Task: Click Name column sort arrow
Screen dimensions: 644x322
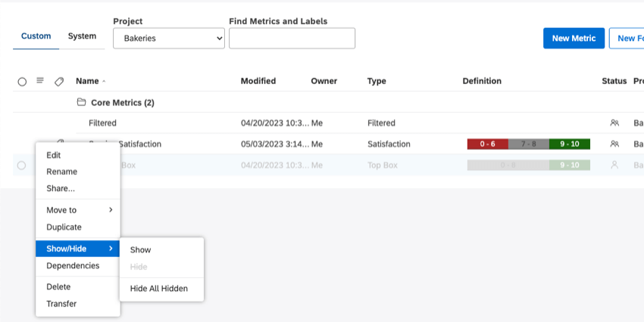Action: coord(104,82)
